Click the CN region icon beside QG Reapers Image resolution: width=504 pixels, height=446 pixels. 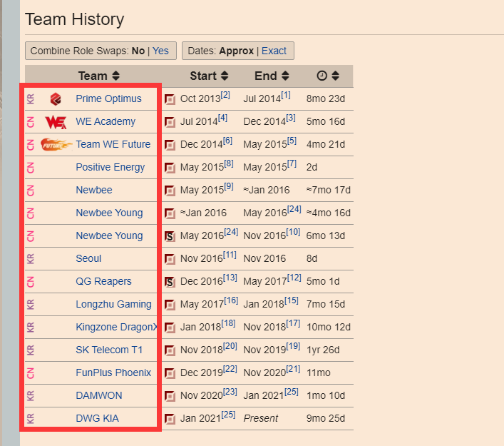(x=30, y=282)
